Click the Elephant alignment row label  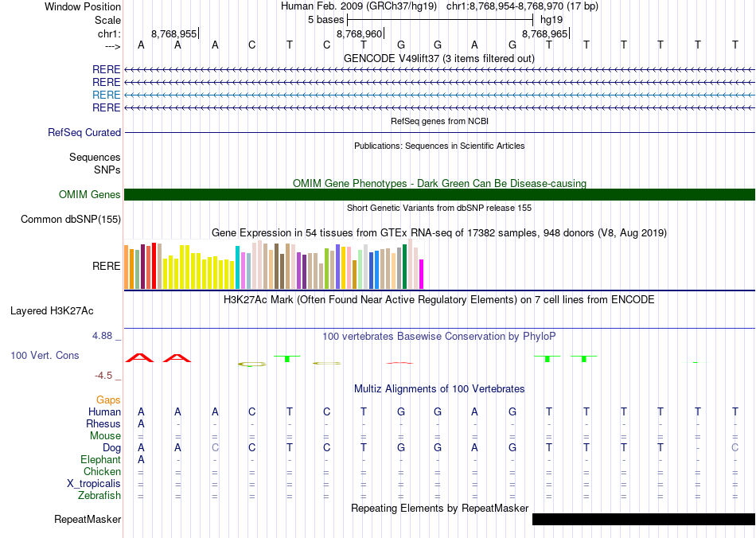[100, 459]
